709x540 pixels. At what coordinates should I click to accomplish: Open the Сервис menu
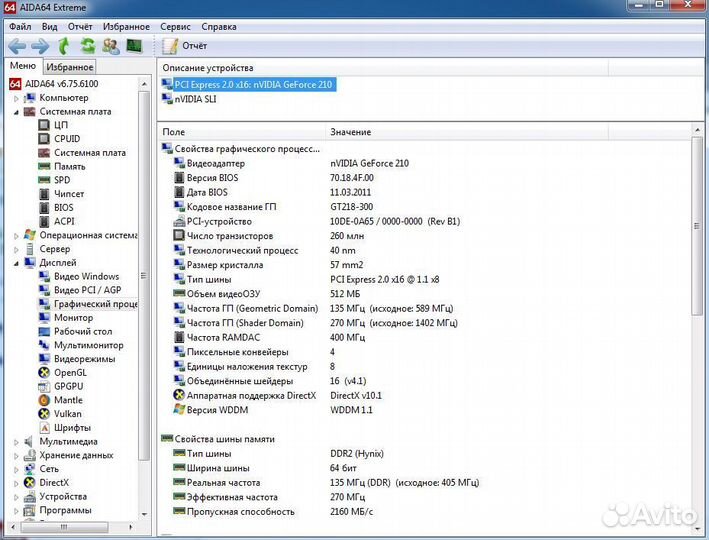click(x=175, y=27)
